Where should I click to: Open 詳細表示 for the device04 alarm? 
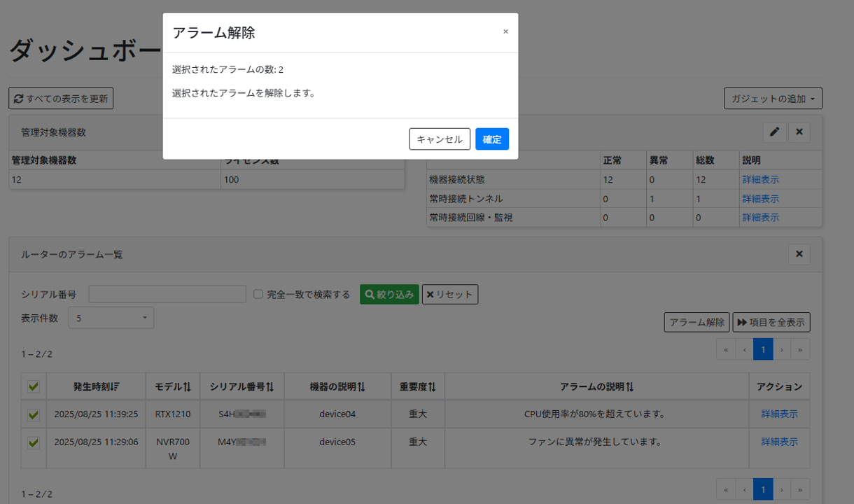[779, 414]
